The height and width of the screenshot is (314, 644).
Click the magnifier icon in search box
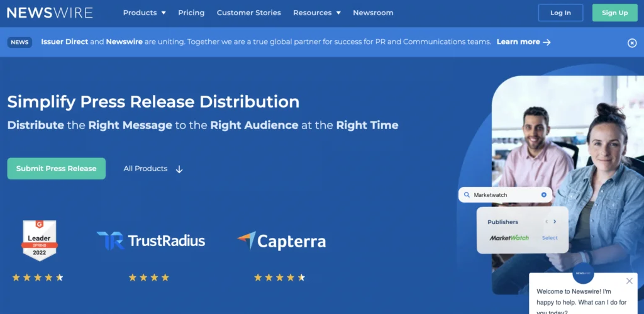click(x=467, y=195)
